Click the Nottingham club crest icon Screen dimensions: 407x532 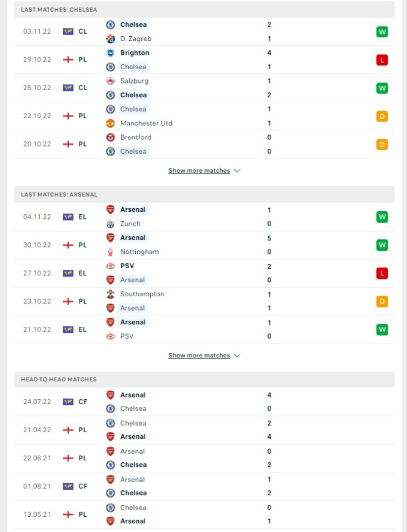(110, 252)
